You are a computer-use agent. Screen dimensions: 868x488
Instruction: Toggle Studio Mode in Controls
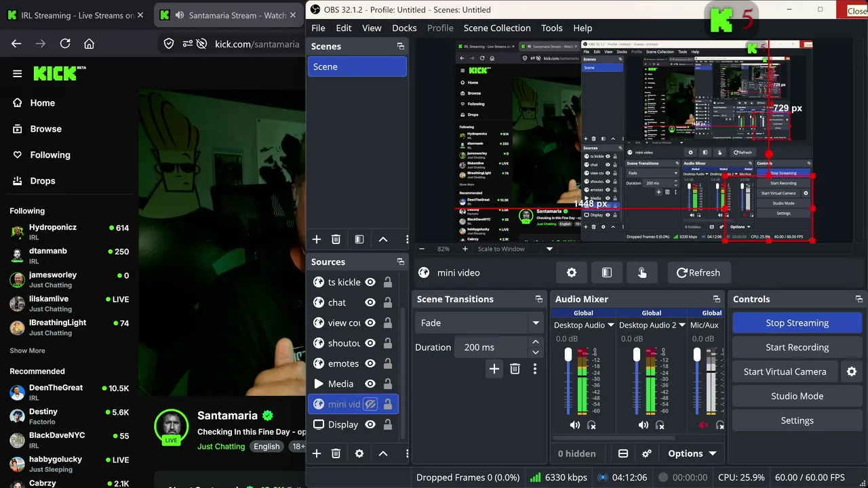797,396
